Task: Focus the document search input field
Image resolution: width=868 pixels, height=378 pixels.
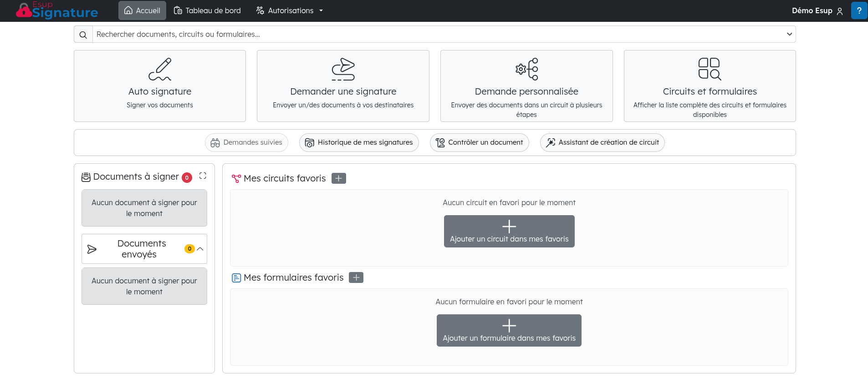Action: click(x=437, y=34)
